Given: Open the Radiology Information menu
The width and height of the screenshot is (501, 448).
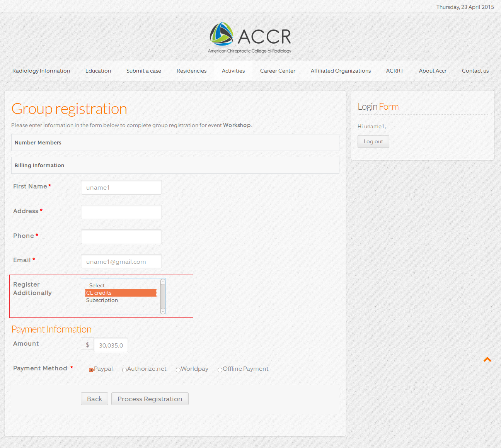Looking at the screenshot, I should pos(41,71).
